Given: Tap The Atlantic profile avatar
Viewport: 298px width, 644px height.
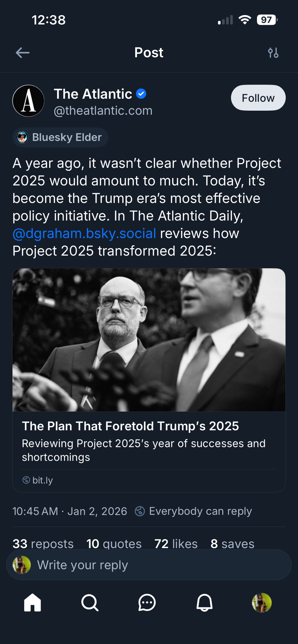Looking at the screenshot, I should click(x=28, y=101).
